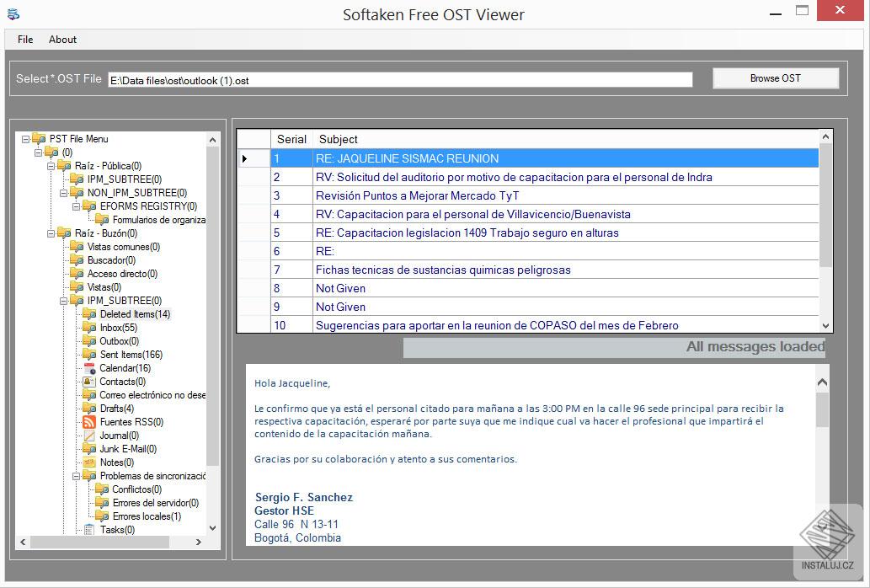Click the NON_IPM_SUBTREE folder icon
870x588 pixels.
(77, 192)
